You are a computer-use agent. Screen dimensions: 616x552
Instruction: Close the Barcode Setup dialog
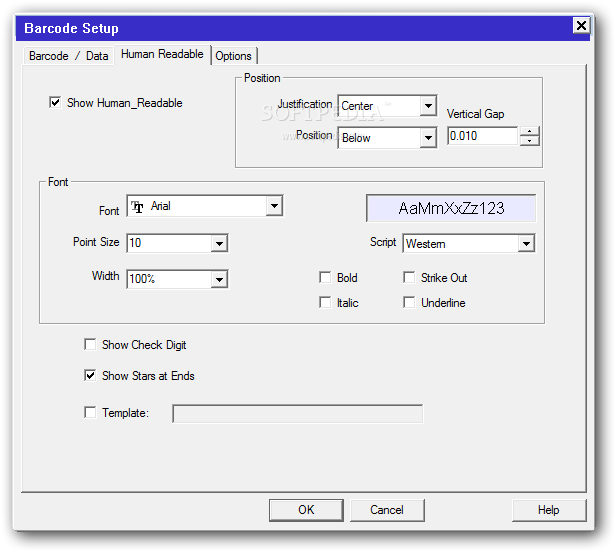coord(581,26)
